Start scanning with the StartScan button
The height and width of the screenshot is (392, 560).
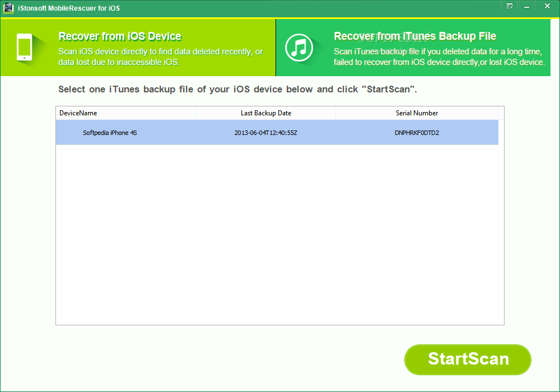tap(468, 360)
